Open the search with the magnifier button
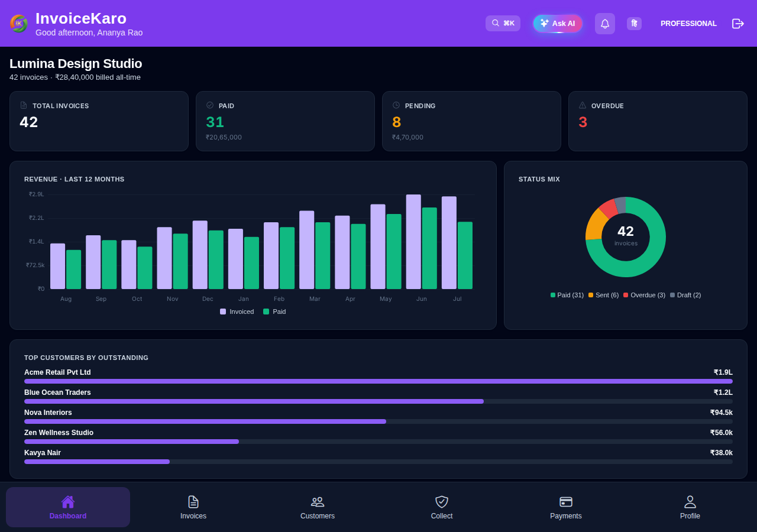Image resolution: width=757 pixels, height=532 pixels. pos(503,23)
